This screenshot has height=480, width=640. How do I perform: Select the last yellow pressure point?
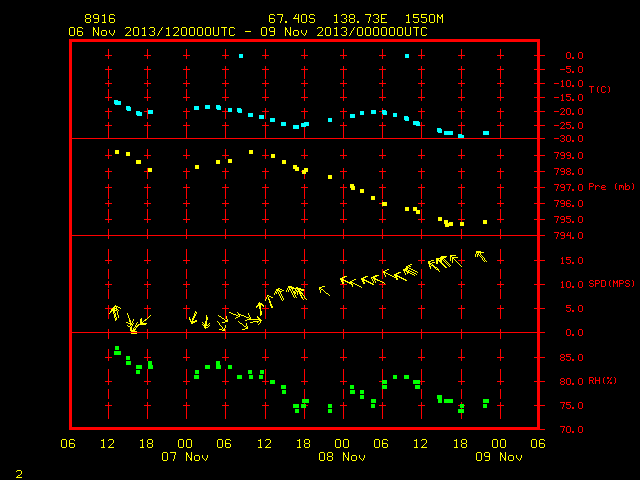485,222
